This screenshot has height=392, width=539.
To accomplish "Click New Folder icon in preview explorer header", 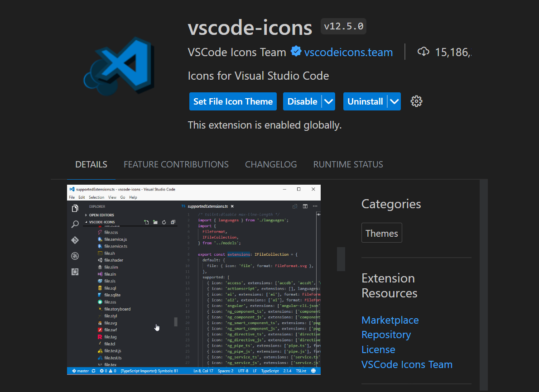I will pyautogui.click(x=155, y=222).
